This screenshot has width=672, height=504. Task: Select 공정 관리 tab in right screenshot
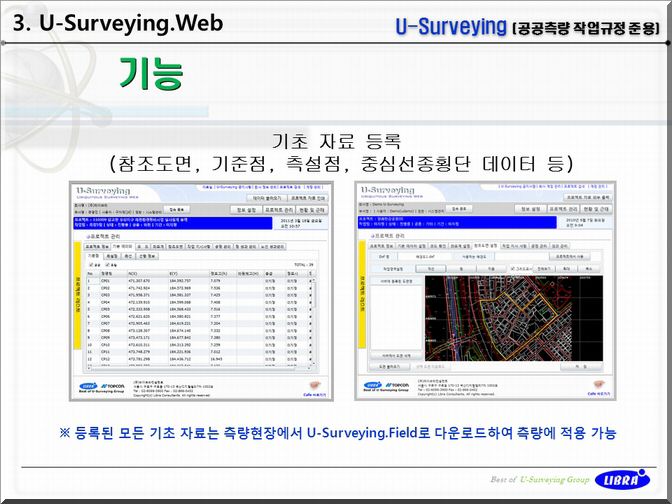[x=538, y=246]
